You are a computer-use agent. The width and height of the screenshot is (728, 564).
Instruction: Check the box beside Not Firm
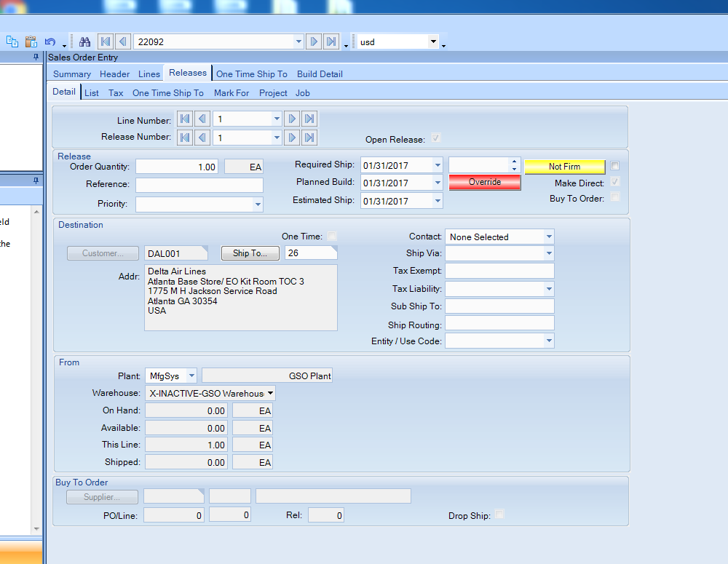click(615, 165)
